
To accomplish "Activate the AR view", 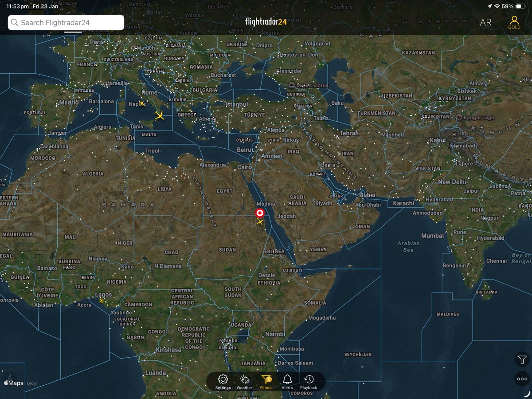I will (486, 23).
